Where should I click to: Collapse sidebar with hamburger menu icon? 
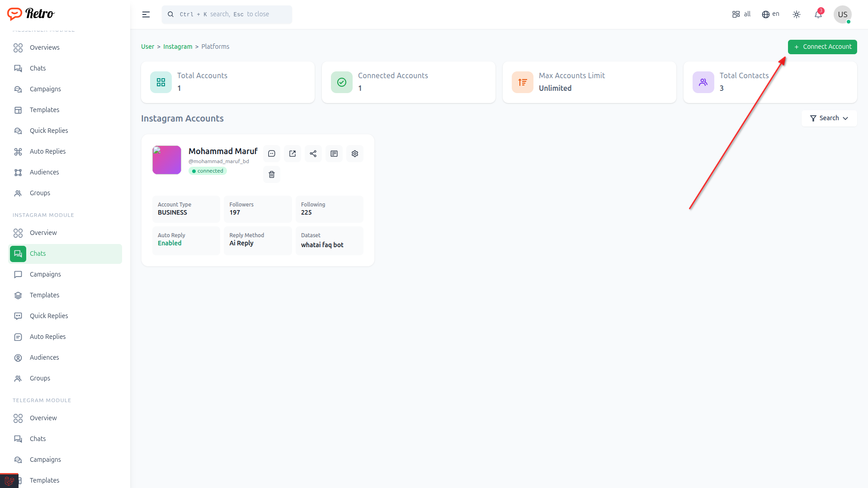[146, 14]
